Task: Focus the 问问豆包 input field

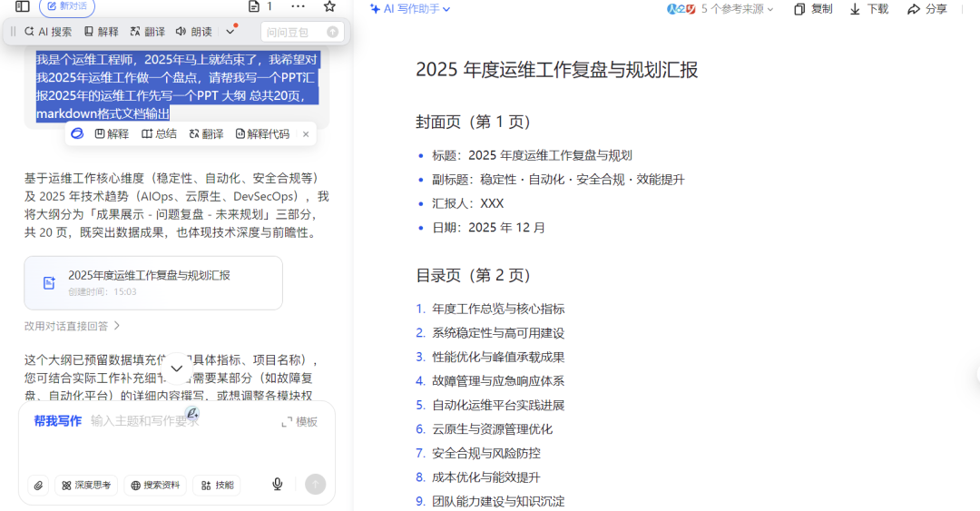Action: coord(295,32)
